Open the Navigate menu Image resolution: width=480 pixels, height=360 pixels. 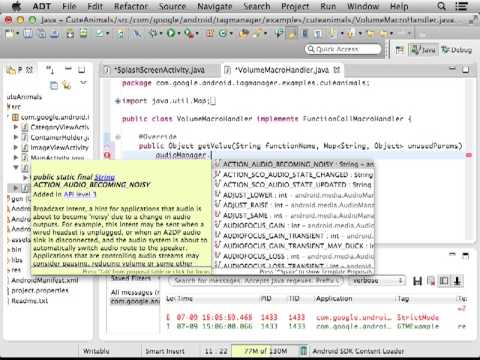tap(215, 6)
